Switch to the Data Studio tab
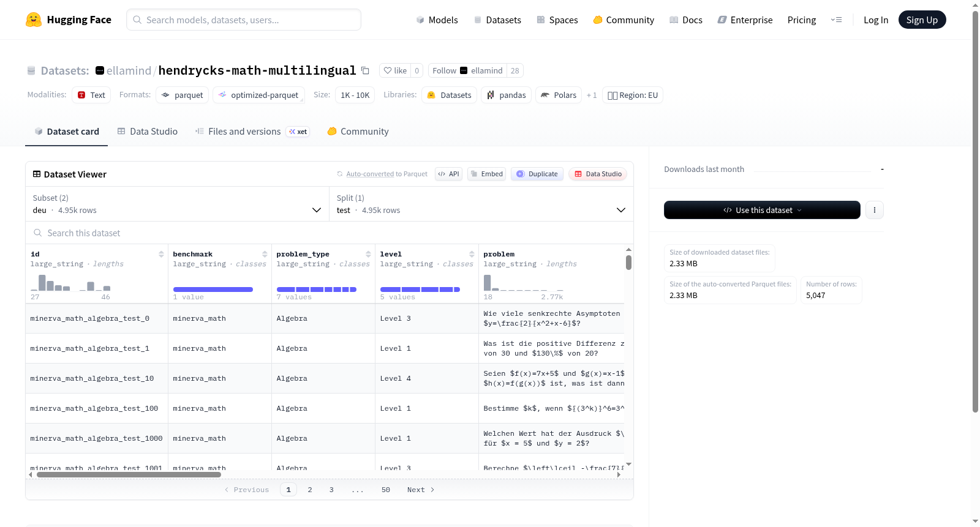 click(x=148, y=132)
